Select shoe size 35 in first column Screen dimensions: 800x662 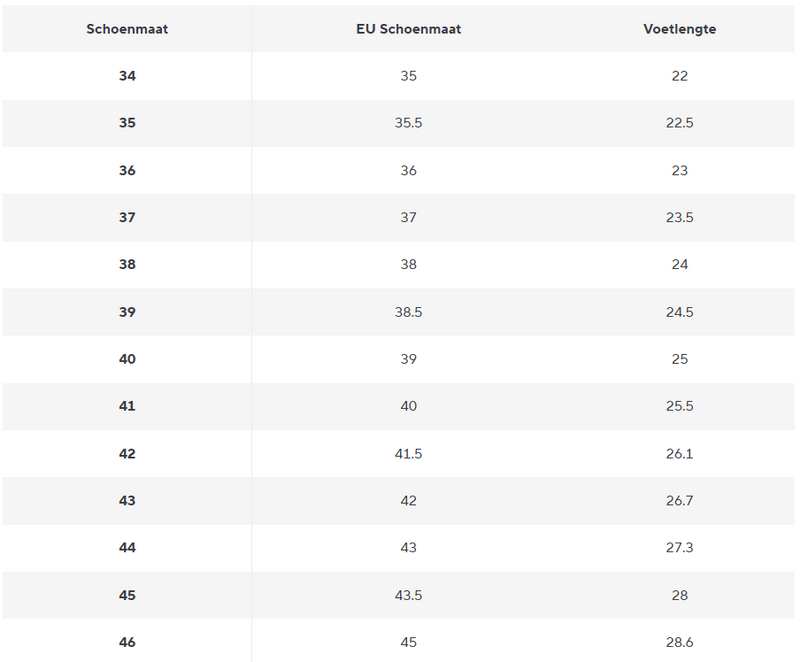(127, 123)
